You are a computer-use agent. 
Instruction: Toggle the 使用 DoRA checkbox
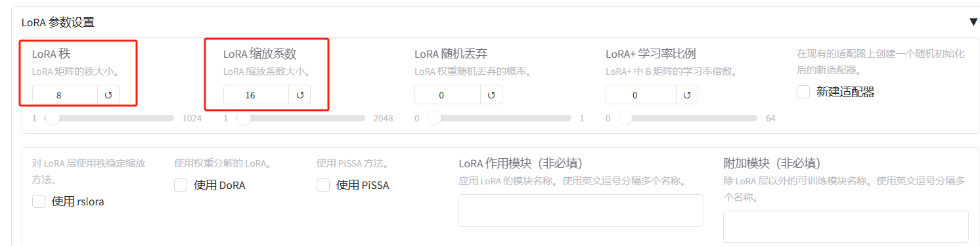click(x=181, y=185)
